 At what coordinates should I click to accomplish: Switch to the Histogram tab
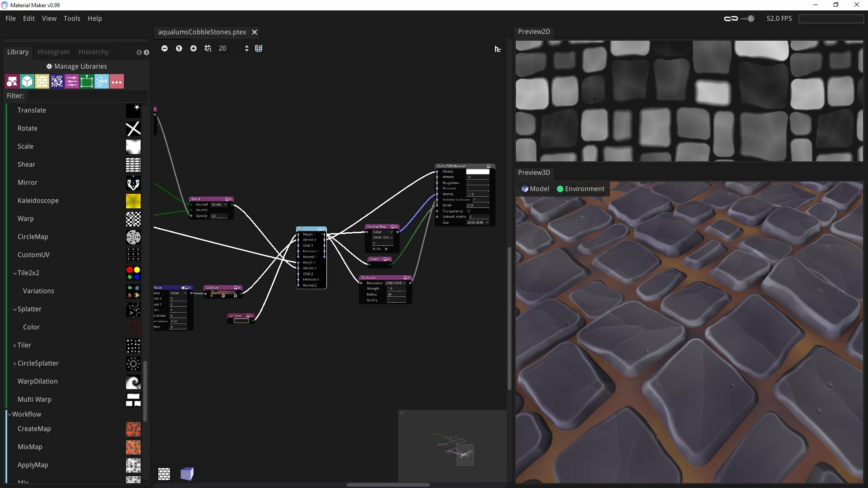53,52
